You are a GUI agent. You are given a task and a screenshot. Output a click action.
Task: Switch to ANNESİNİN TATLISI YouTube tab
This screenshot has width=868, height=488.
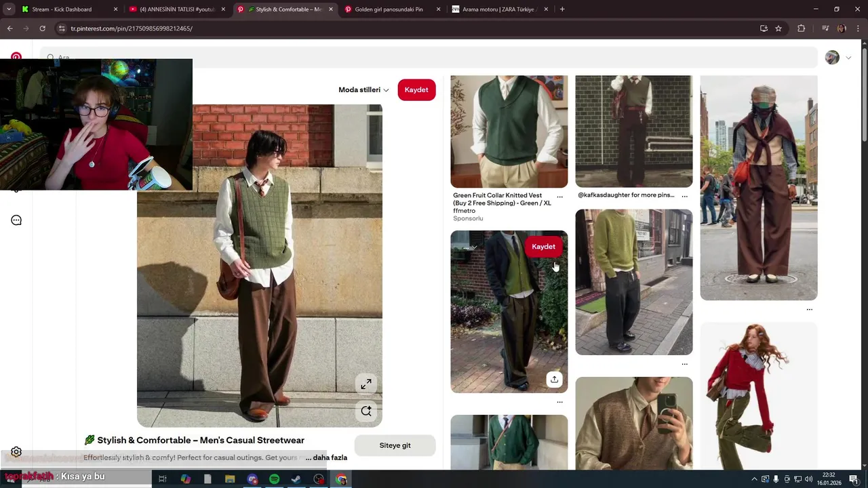177,9
